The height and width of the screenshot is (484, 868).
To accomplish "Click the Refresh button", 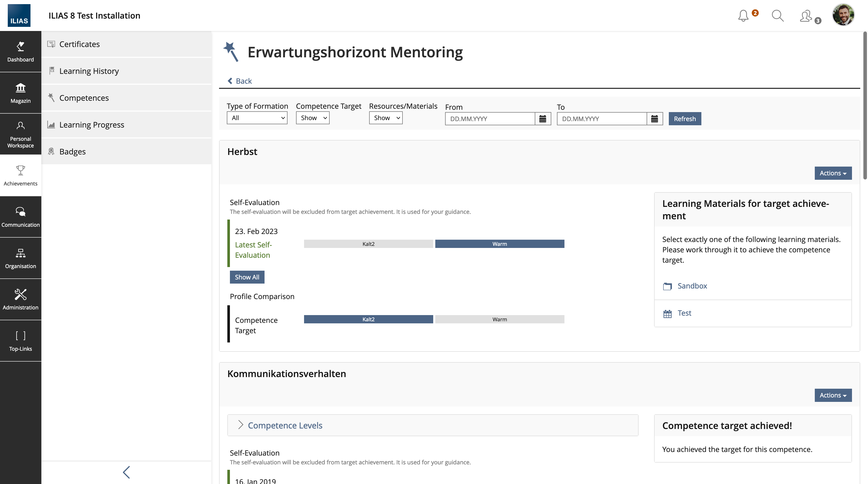I will (x=684, y=119).
